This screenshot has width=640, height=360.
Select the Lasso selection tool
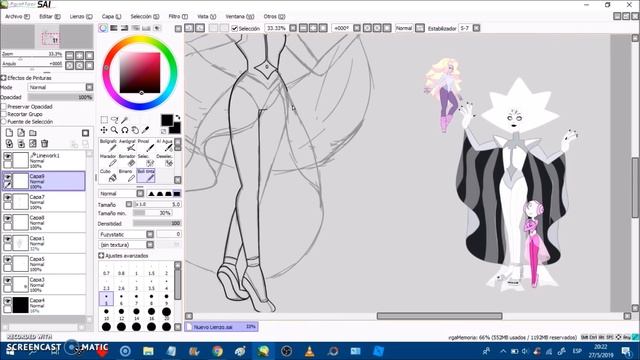115,120
